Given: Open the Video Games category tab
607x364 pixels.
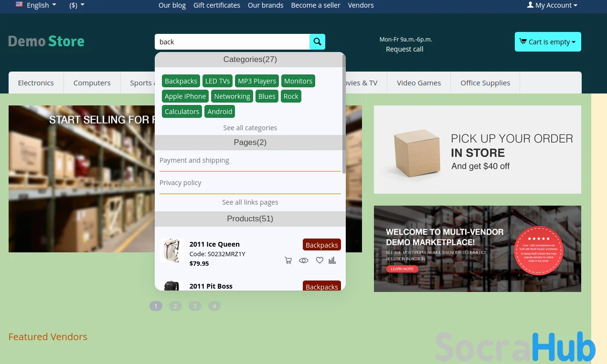Looking at the screenshot, I should pyautogui.click(x=419, y=83).
